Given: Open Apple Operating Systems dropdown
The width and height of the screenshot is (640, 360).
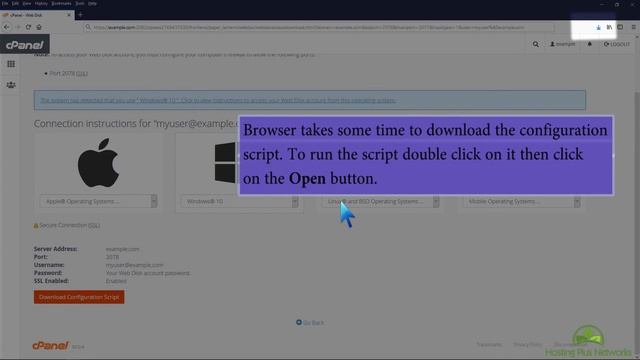Looking at the screenshot, I should click(98, 201).
